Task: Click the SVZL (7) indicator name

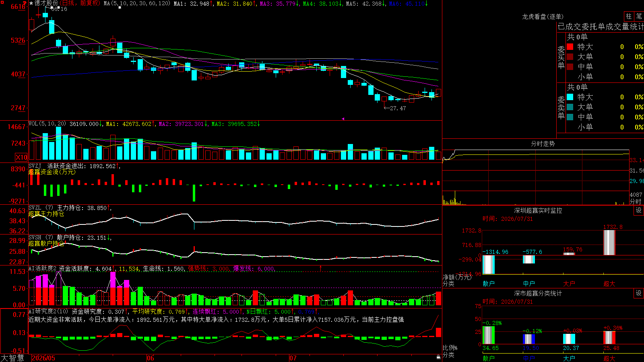Action: tap(41, 208)
